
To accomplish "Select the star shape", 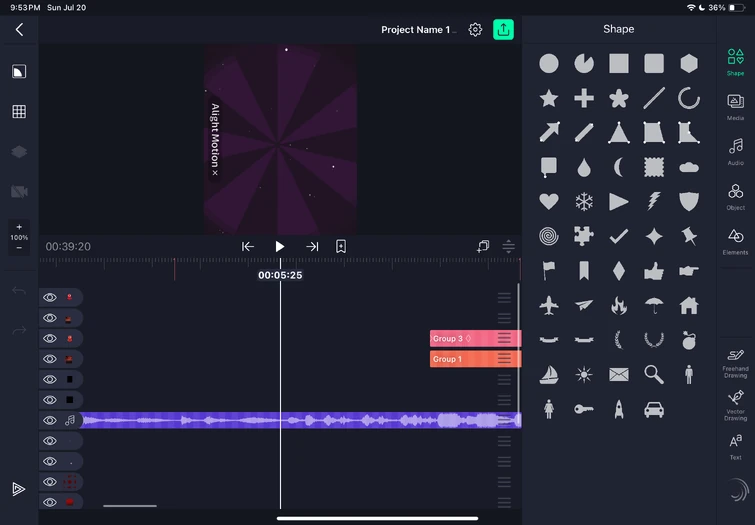I will (x=549, y=98).
